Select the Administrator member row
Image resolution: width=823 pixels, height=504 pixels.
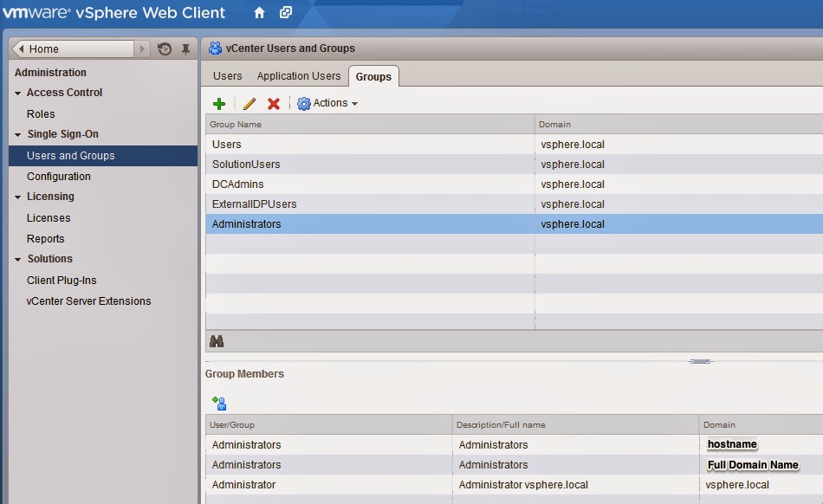pyautogui.click(x=515, y=485)
